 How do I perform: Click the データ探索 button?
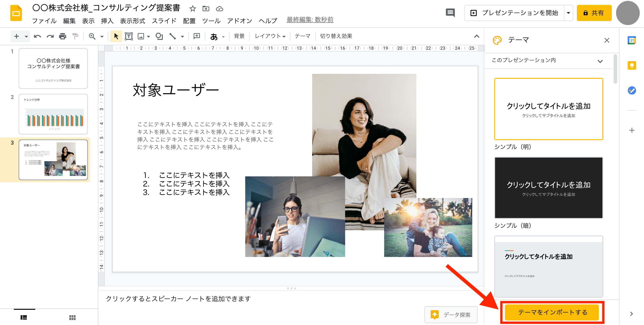[x=451, y=314]
